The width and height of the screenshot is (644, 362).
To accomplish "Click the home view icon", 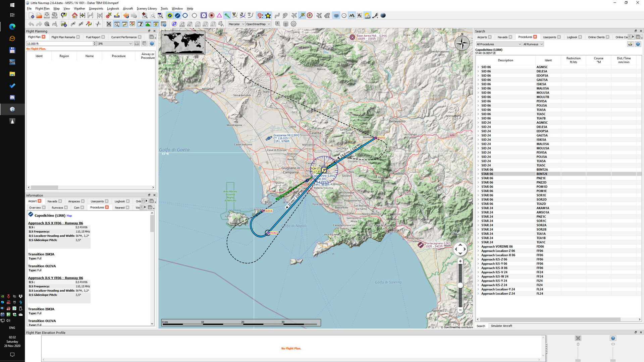I will 74,15.
